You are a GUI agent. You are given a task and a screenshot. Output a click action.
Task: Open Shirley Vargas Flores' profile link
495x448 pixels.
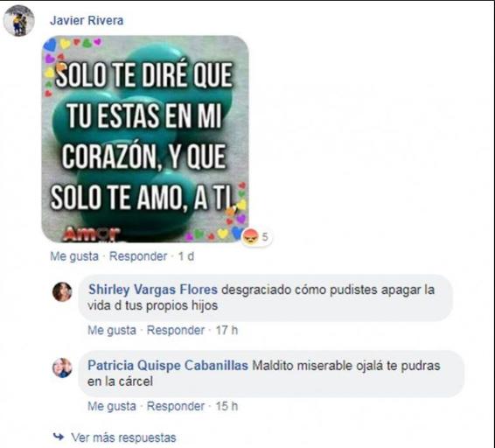(x=153, y=290)
